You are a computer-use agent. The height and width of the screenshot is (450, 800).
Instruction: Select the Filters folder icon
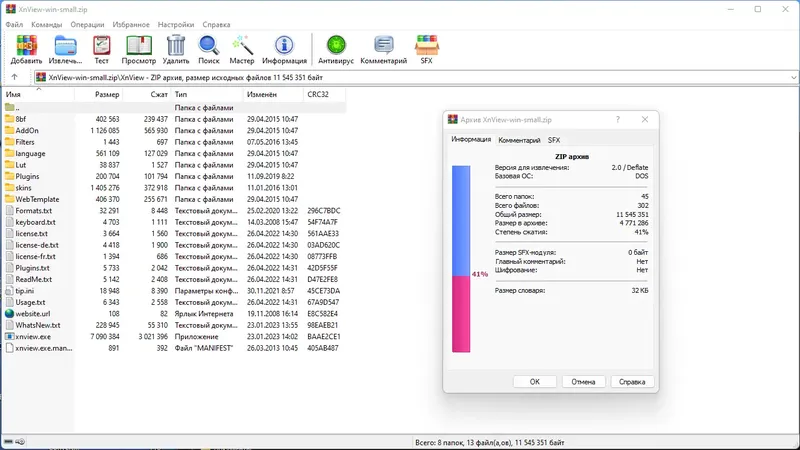coord(10,142)
